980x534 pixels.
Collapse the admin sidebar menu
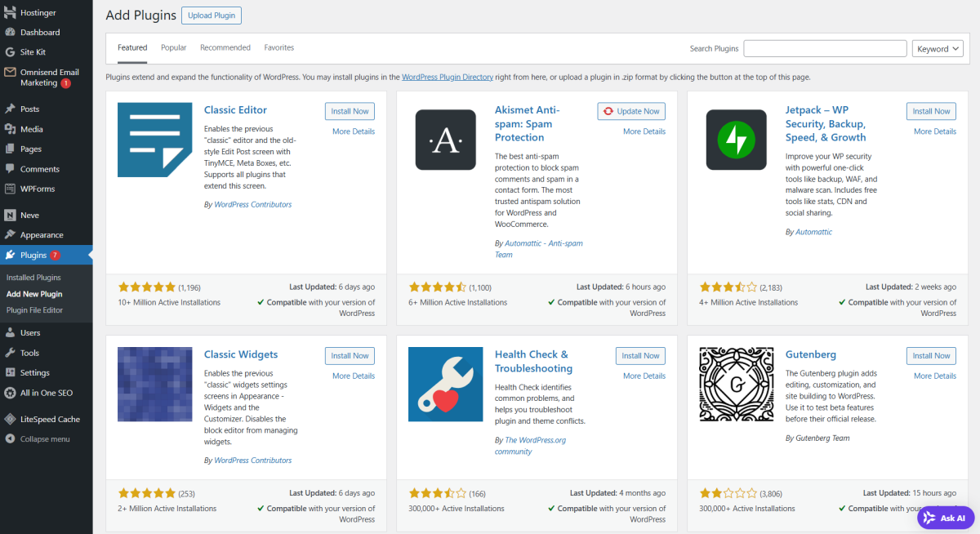44,439
